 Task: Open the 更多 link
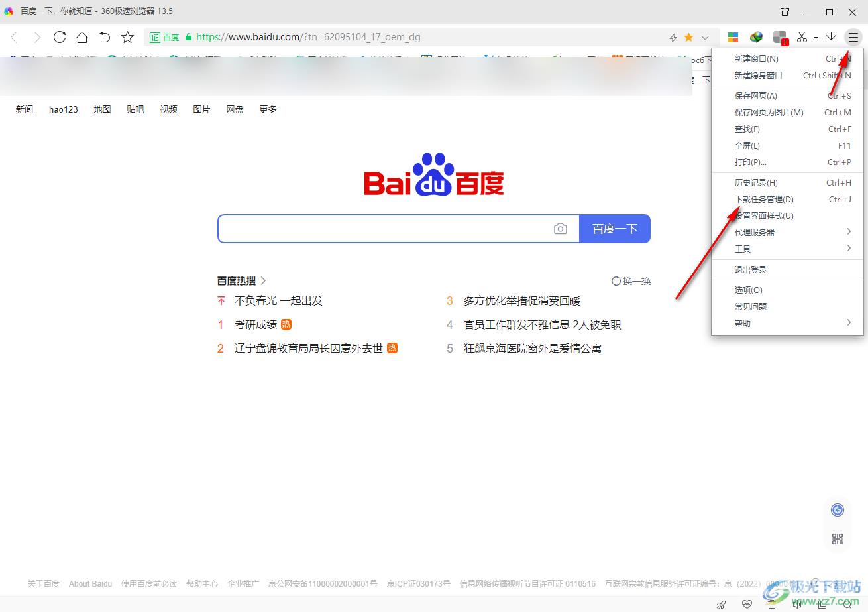pos(268,109)
